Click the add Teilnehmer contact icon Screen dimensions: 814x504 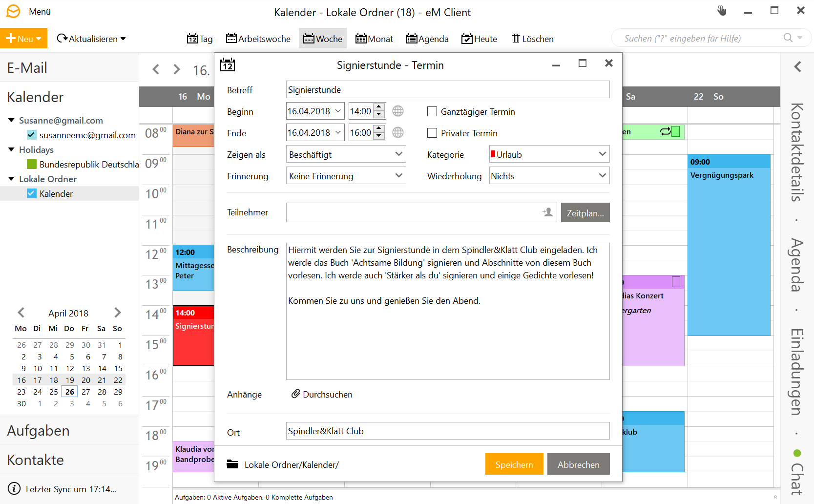click(547, 212)
